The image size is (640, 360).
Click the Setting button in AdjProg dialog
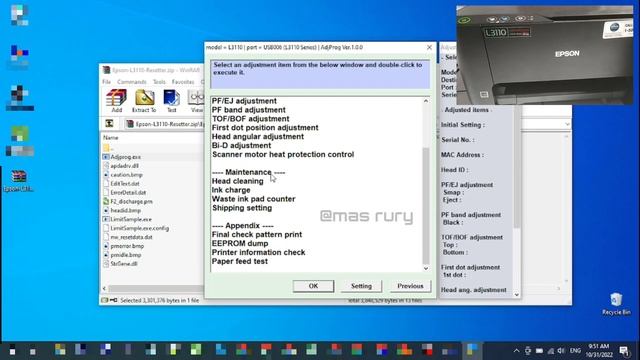pyautogui.click(x=361, y=286)
